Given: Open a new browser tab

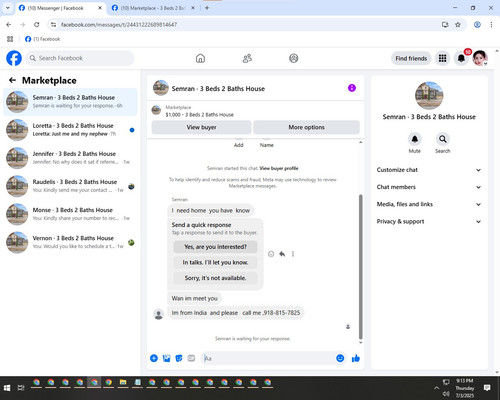Looking at the screenshot, I should pos(207,8).
